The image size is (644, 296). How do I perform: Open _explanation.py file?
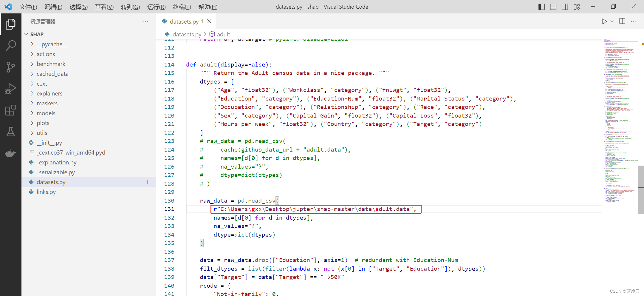click(89, 162)
